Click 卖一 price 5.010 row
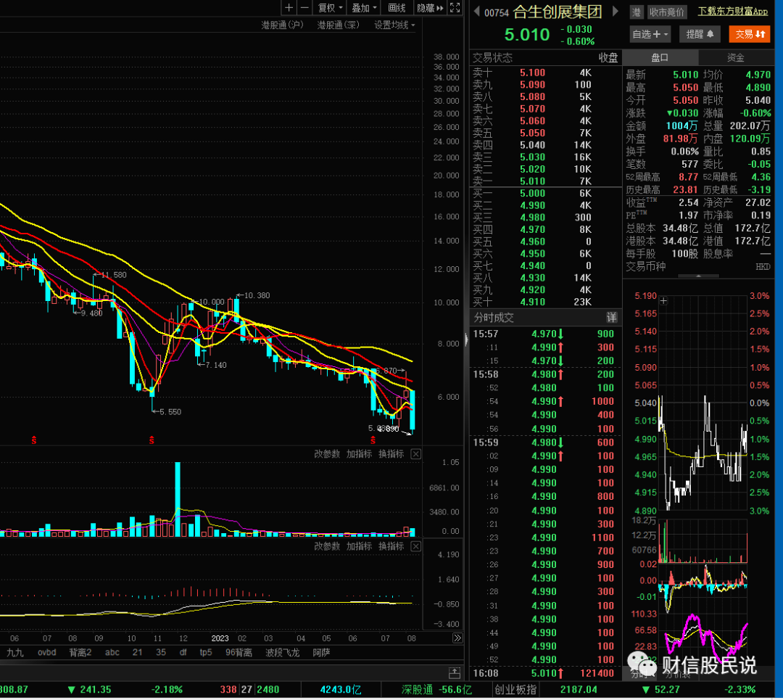This screenshot has width=783, height=700. [x=545, y=181]
